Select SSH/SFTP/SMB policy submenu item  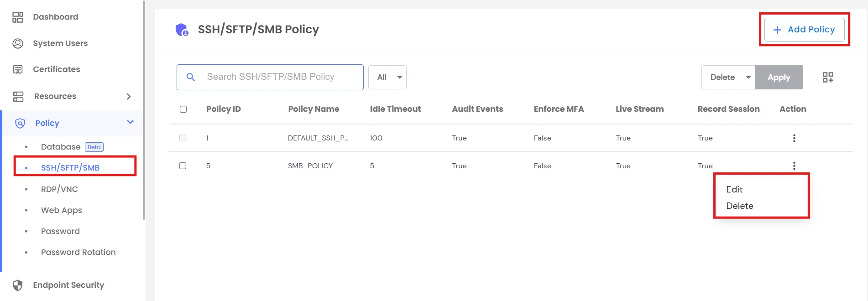(x=70, y=168)
